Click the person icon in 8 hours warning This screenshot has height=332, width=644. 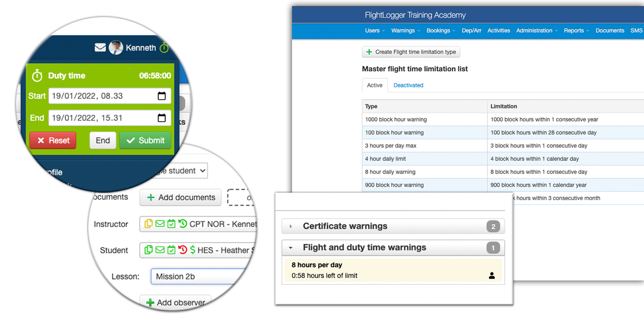point(492,275)
